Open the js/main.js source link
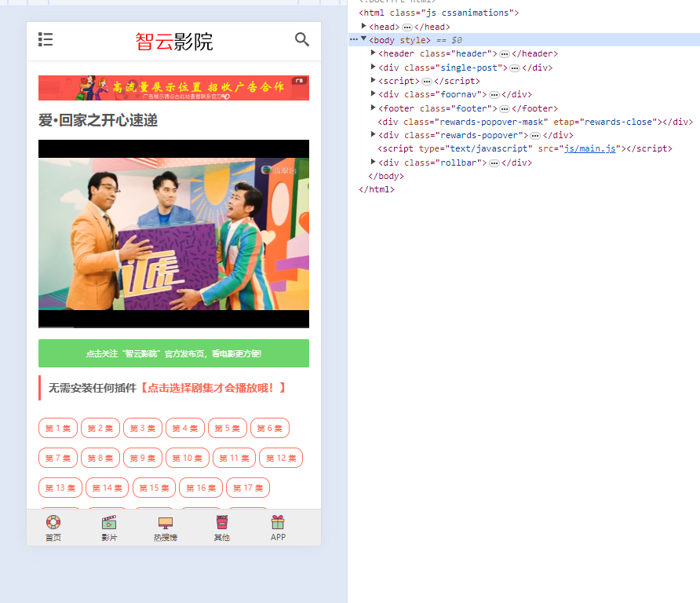 point(589,148)
